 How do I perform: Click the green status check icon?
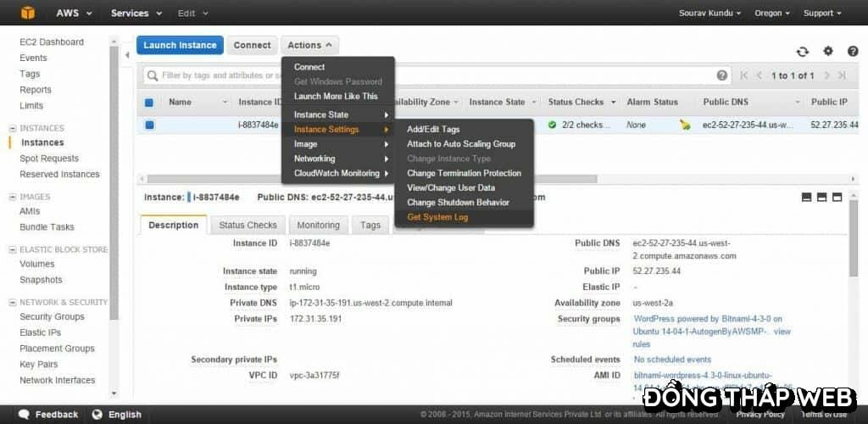552,126
